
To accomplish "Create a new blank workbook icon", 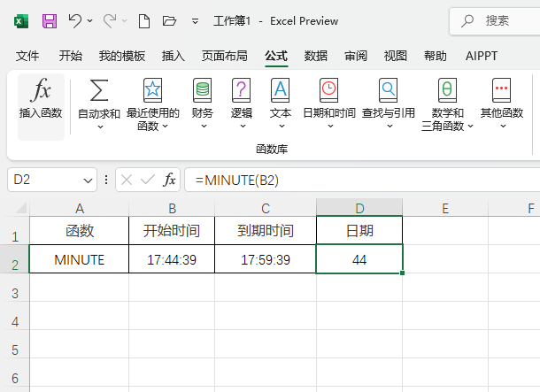I will coord(144,21).
